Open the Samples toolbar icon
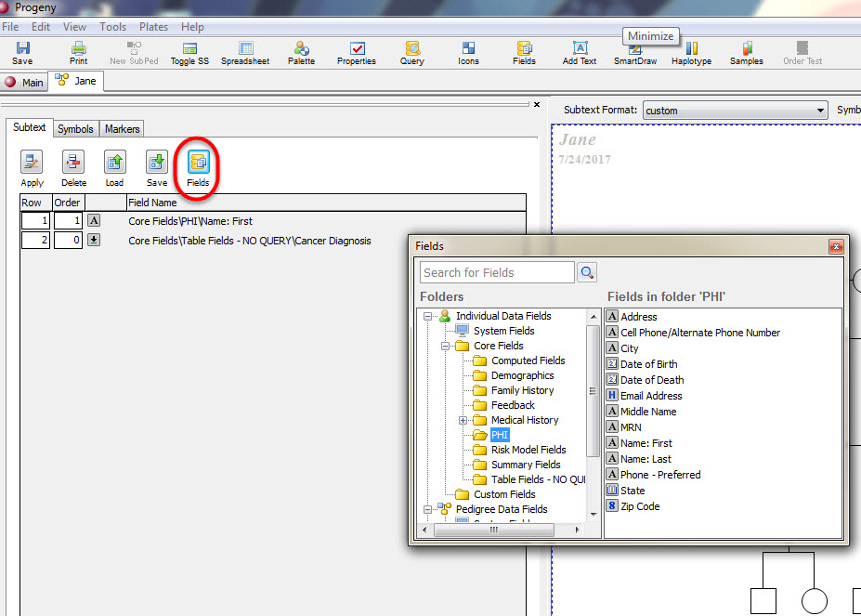This screenshot has height=616, width=861. tap(747, 53)
